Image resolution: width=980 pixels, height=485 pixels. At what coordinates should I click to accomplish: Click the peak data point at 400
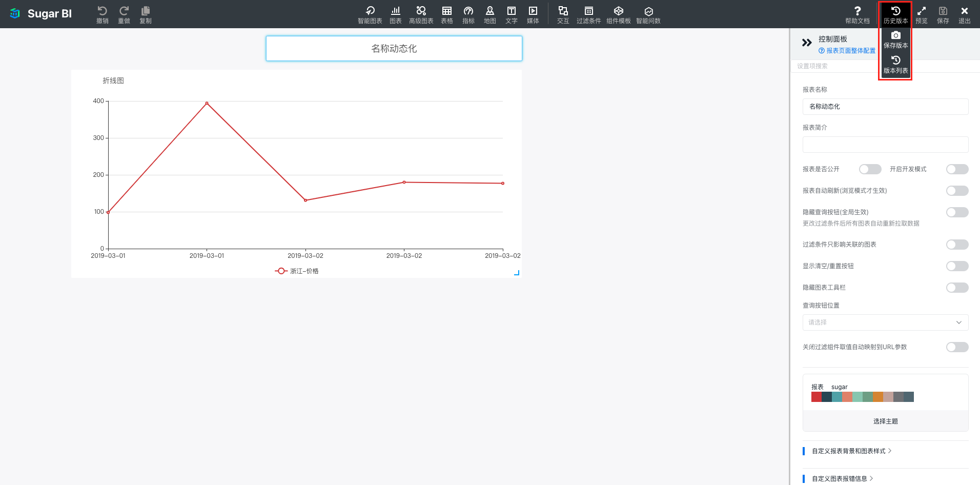pyautogui.click(x=207, y=103)
